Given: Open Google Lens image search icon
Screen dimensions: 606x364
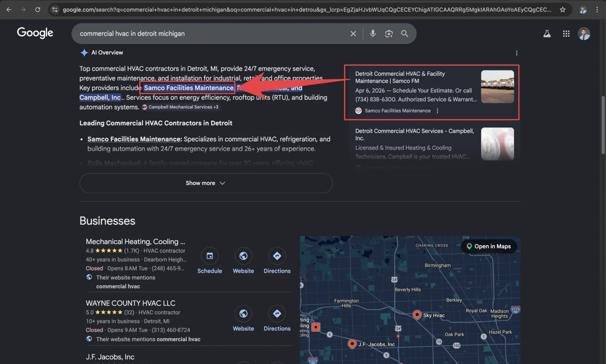Looking at the screenshot, I should (x=389, y=34).
